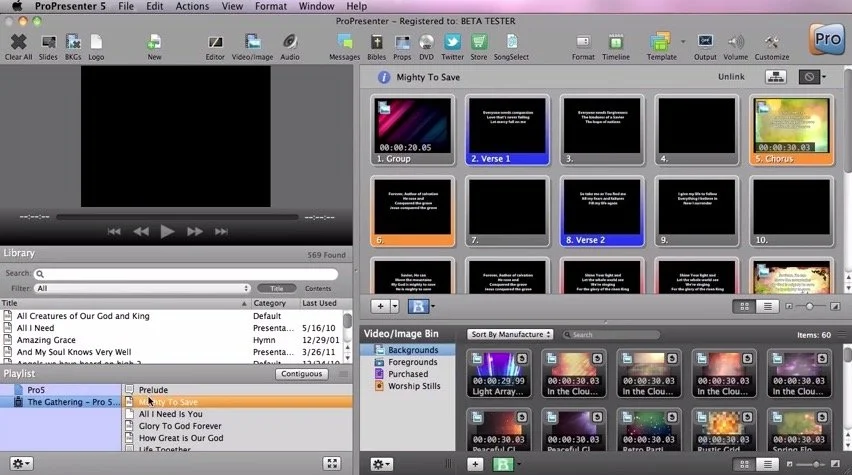Add a slide with the plus button
Image resolution: width=852 pixels, height=475 pixels.
380,306
